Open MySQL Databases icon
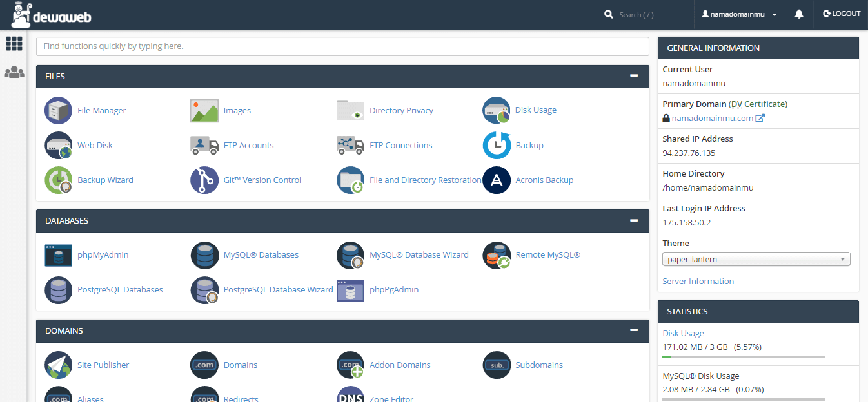The image size is (868, 402). [204, 254]
